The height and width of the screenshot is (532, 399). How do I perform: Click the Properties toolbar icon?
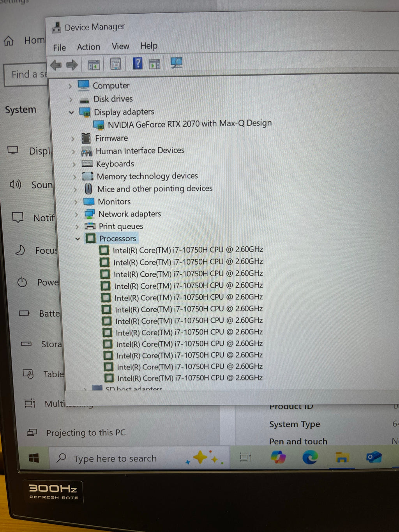pyautogui.click(x=116, y=64)
